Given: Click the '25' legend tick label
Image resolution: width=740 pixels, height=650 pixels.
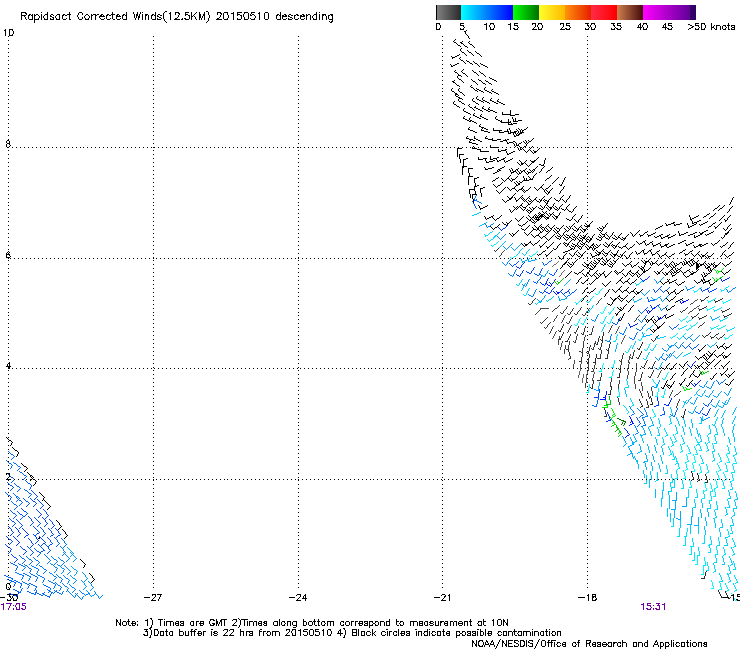Looking at the screenshot, I should (565, 27).
